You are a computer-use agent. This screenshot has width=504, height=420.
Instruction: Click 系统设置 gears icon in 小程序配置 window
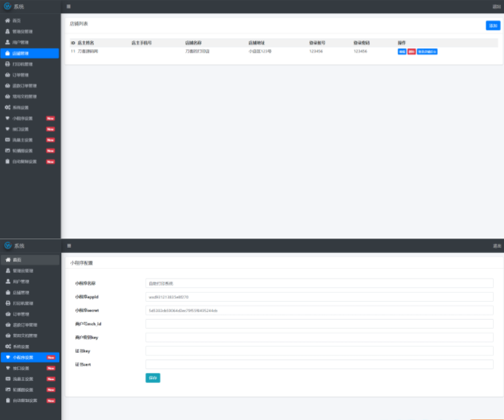tap(8, 346)
